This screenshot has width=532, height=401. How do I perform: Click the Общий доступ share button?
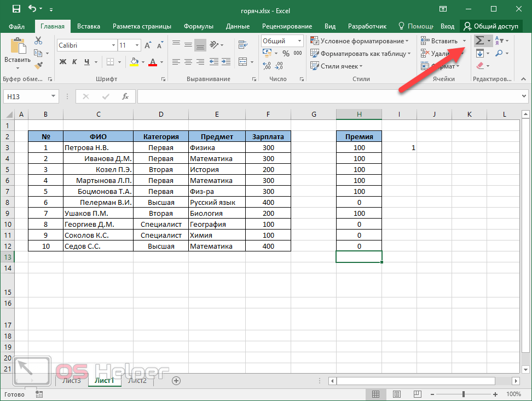pos(491,26)
